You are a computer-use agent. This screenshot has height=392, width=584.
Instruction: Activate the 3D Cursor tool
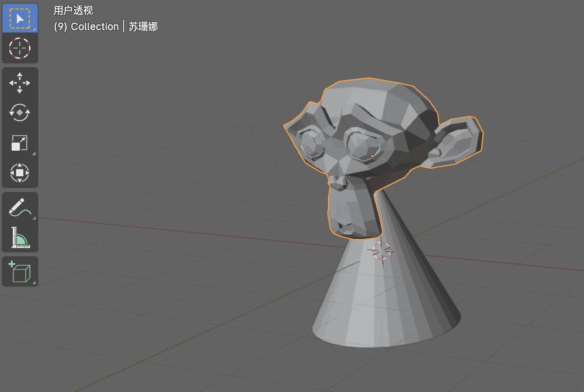pyautogui.click(x=20, y=48)
